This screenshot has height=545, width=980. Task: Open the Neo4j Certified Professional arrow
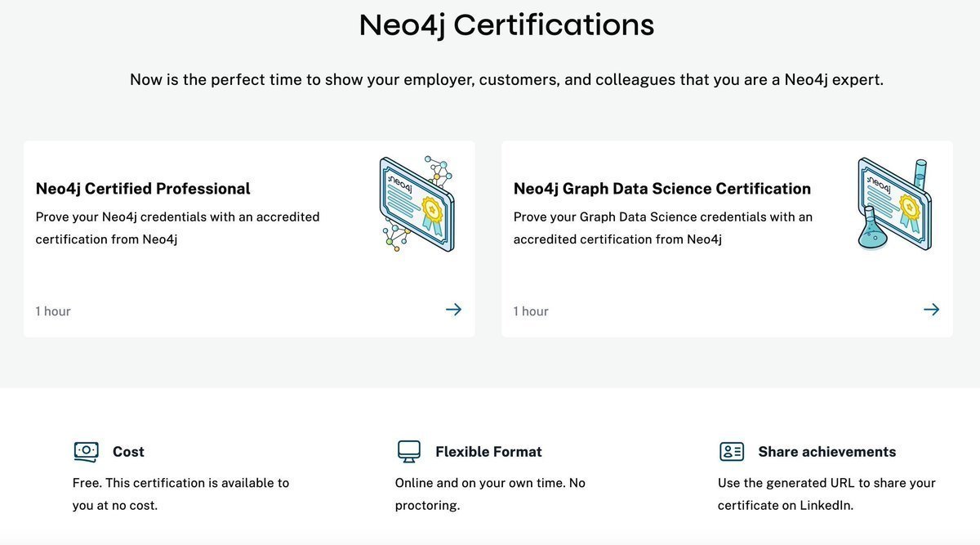453,310
